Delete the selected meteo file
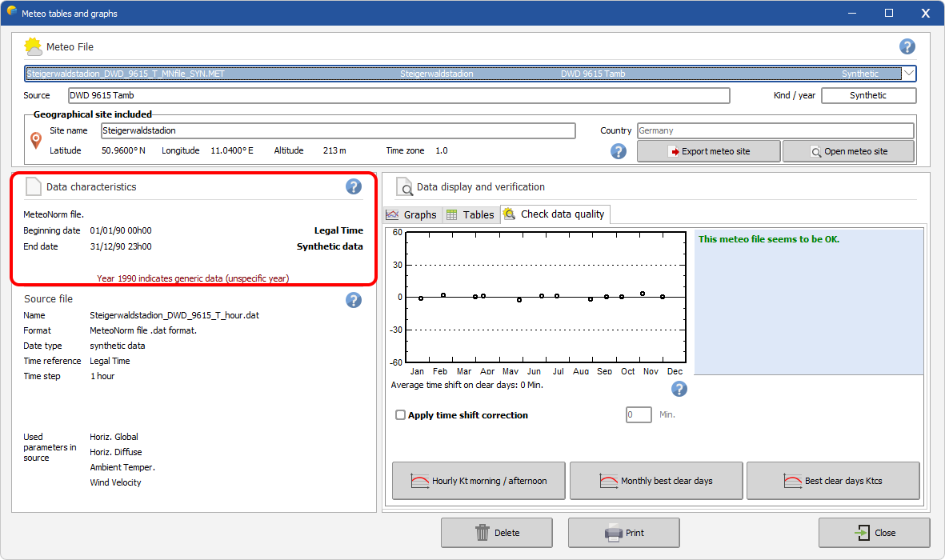The width and height of the screenshot is (945, 560). click(x=497, y=533)
